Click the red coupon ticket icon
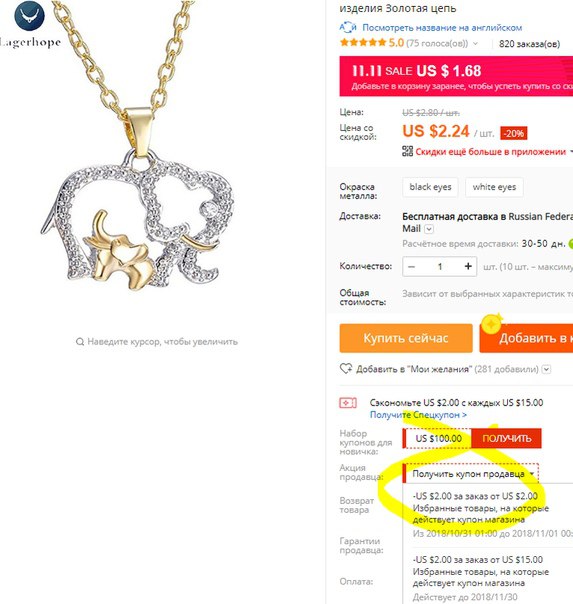This screenshot has width=573, height=604. [348, 403]
